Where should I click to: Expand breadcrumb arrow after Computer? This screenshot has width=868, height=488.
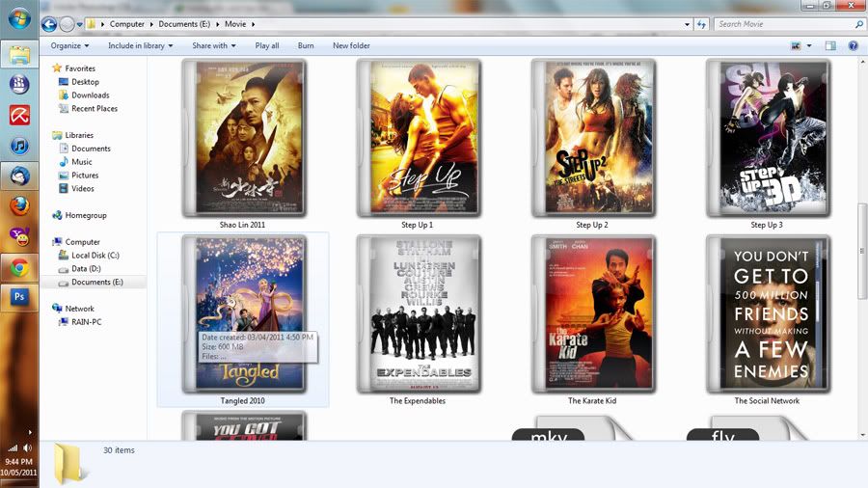click(151, 24)
